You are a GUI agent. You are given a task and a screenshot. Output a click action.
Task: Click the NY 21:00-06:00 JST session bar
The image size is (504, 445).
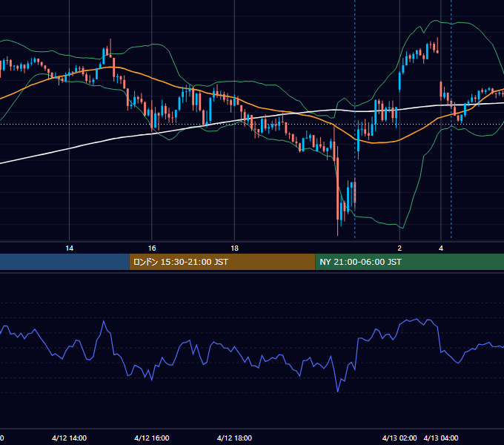point(410,262)
